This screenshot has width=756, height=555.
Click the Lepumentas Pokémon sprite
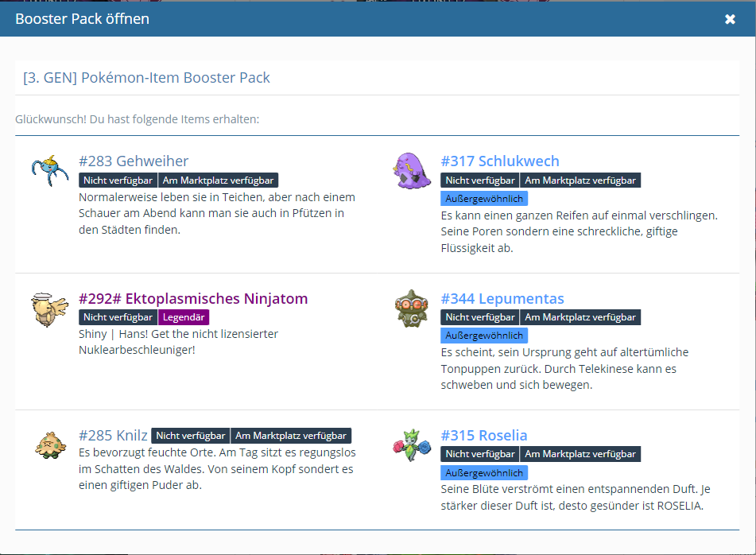(x=413, y=308)
